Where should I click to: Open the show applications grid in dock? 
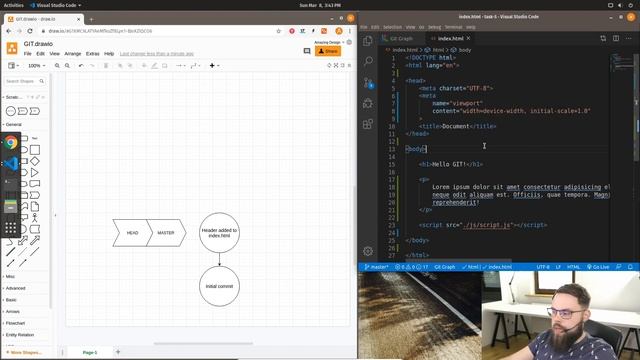click(x=11, y=228)
